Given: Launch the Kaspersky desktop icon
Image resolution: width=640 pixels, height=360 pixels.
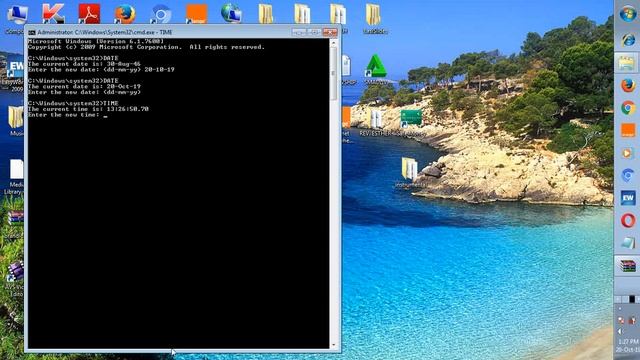Looking at the screenshot, I should point(53,14).
